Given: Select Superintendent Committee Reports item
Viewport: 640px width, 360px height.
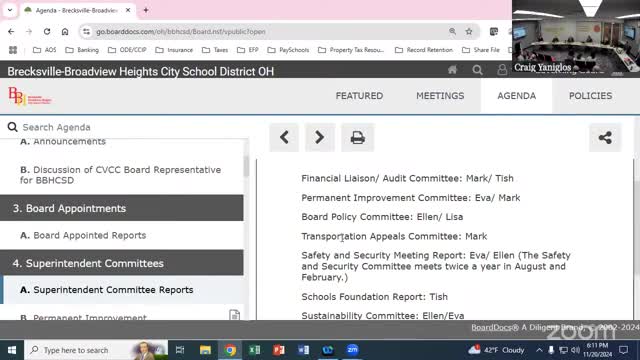Looking at the screenshot, I should point(122,289).
